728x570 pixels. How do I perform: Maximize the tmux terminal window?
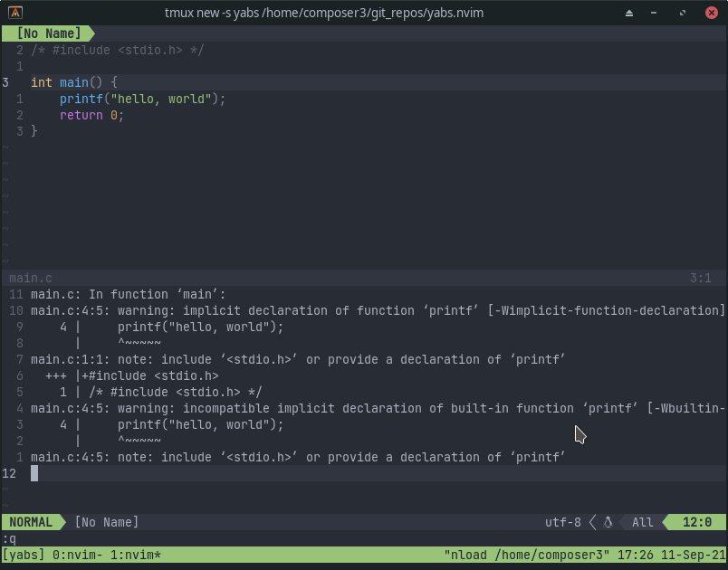683,13
